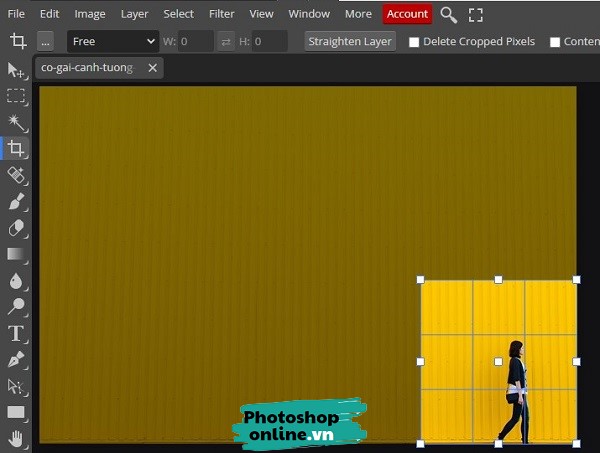The height and width of the screenshot is (453, 600).
Task: Select the Hand tool
Action: (16, 438)
